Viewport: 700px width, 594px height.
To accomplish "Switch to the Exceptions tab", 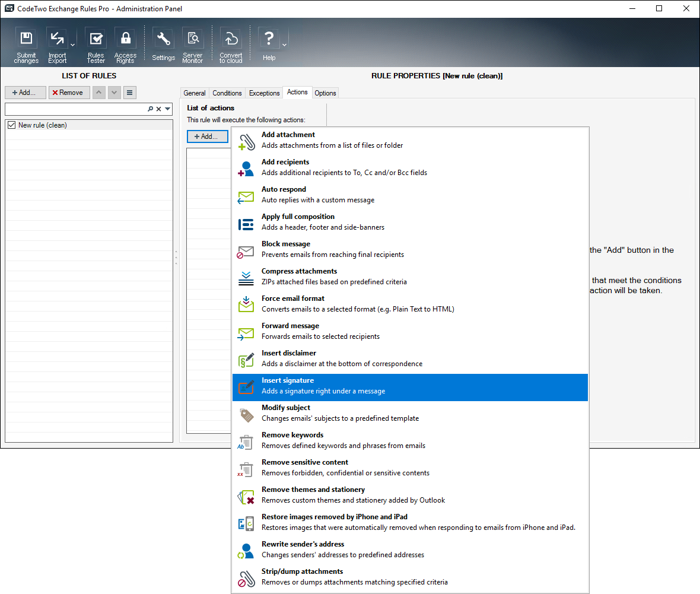I will pos(265,93).
